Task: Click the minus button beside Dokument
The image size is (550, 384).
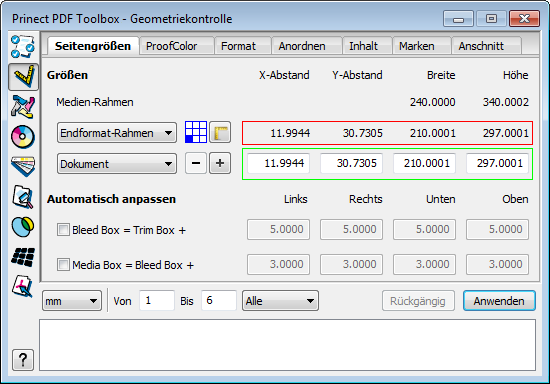Action: click(196, 163)
